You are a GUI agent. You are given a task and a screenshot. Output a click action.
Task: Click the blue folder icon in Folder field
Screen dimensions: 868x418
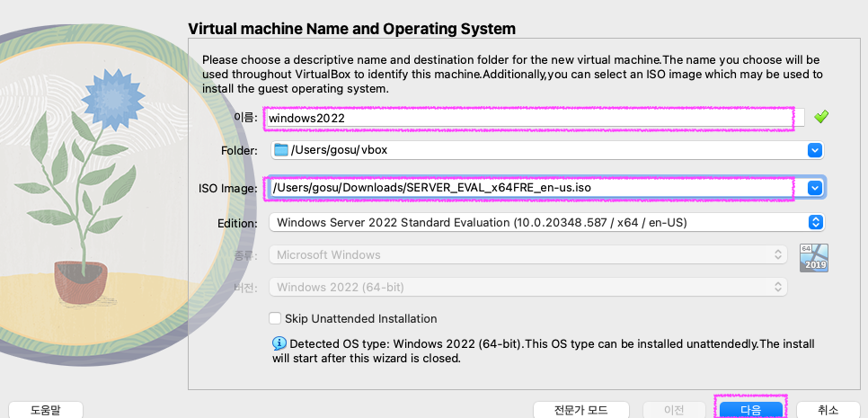coord(282,149)
